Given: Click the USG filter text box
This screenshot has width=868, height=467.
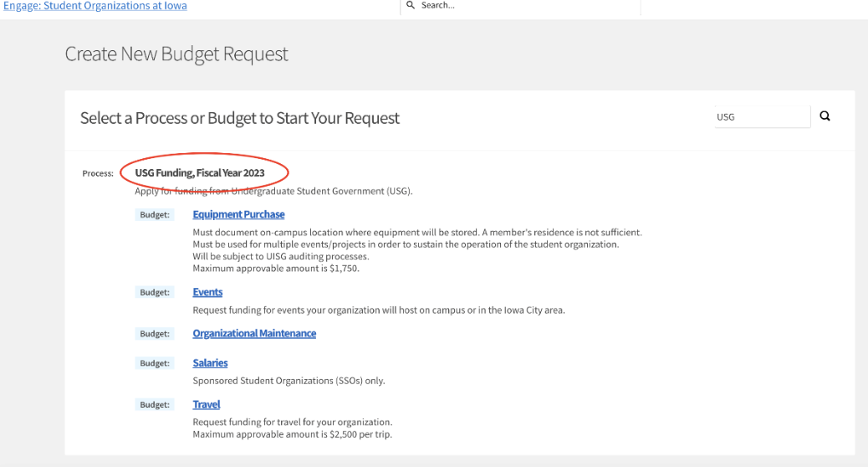Looking at the screenshot, I should click(x=763, y=117).
